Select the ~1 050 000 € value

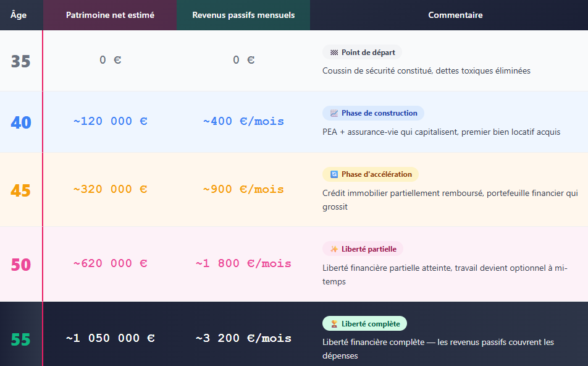tap(110, 338)
